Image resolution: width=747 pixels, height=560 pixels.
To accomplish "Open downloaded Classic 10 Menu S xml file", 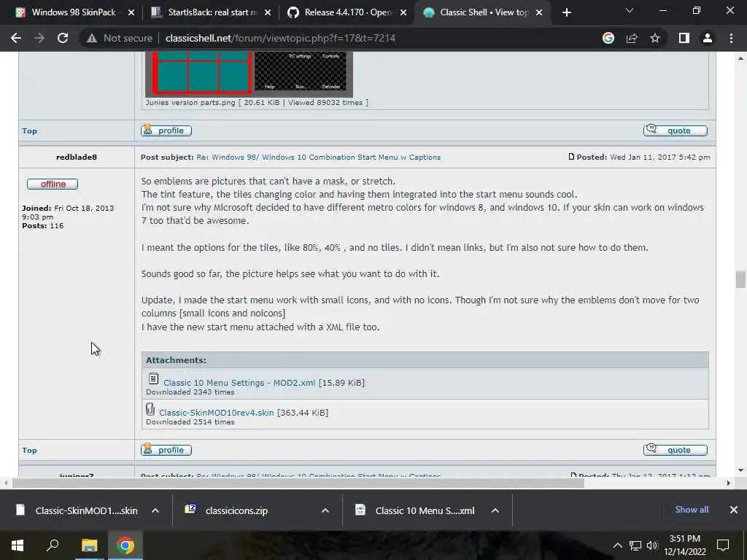I will (x=415, y=510).
